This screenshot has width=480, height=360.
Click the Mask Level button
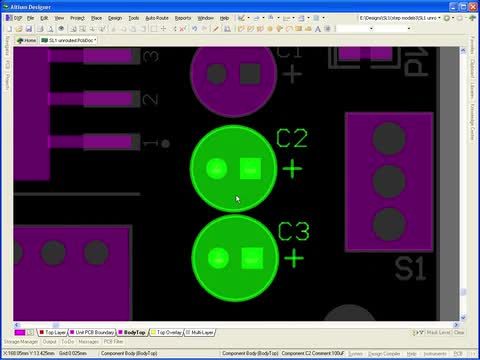coord(439,332)
